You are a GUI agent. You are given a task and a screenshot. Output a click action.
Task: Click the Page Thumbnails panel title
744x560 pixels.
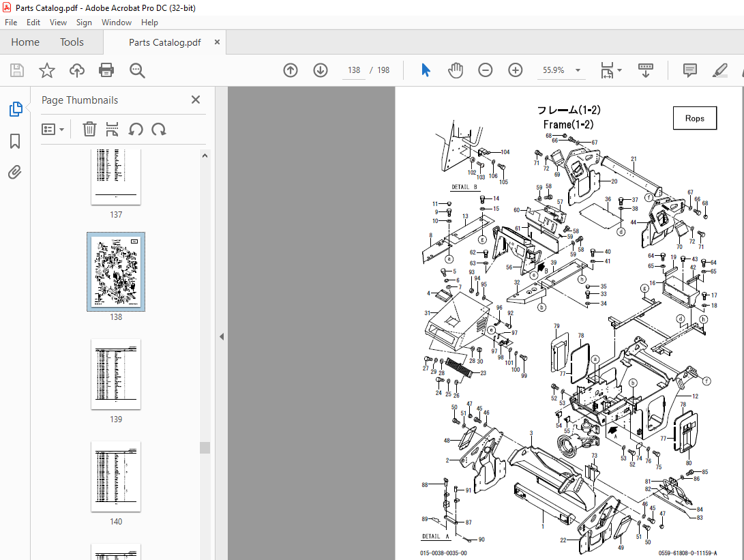click(80, 100)
